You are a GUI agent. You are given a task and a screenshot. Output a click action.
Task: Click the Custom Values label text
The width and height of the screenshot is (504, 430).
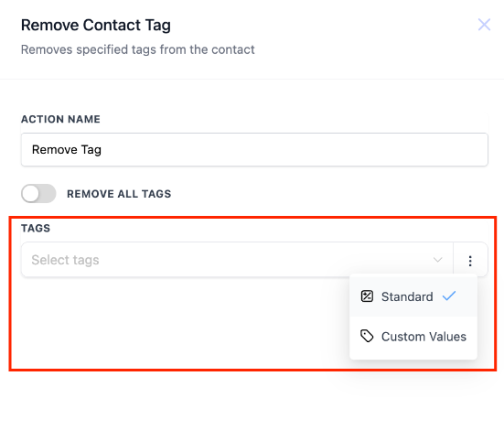pyautogui.click(x=424, y=337)
